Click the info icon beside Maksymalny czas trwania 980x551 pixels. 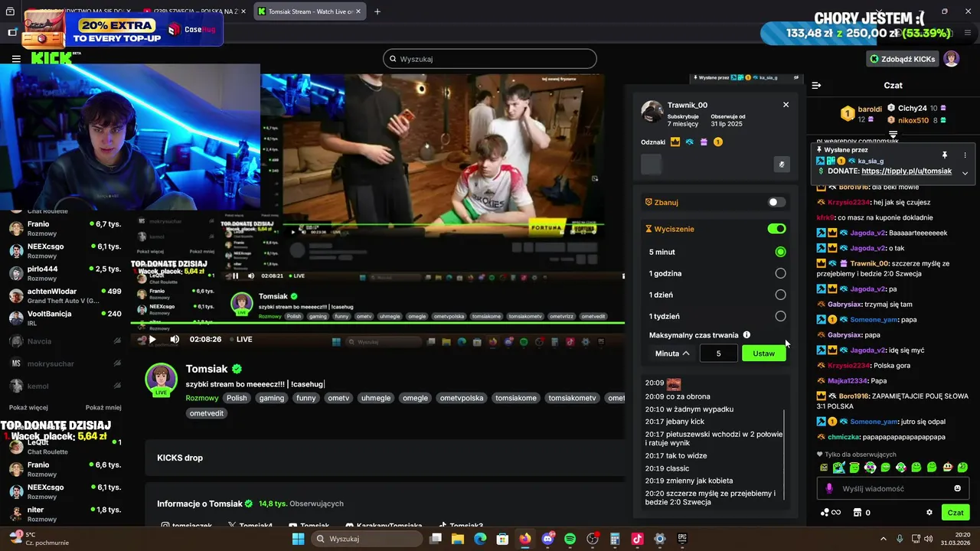coord(746,335)
